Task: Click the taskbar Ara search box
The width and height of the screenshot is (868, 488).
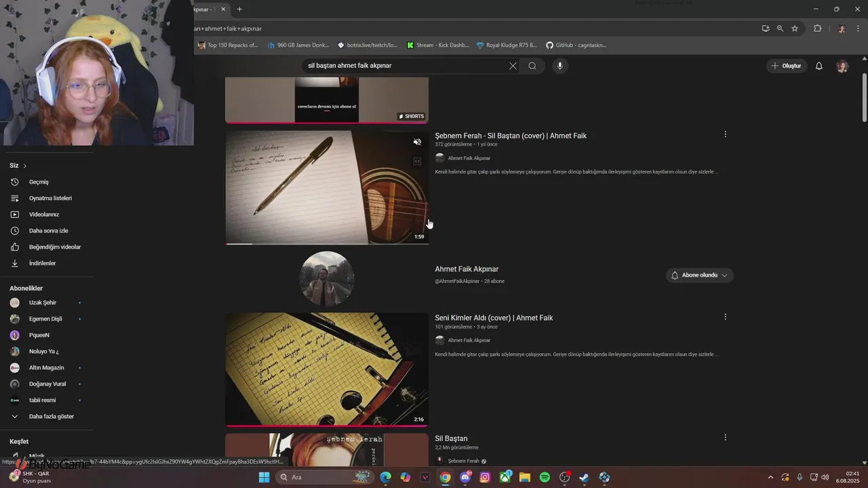Action: (x=325, y=477)
